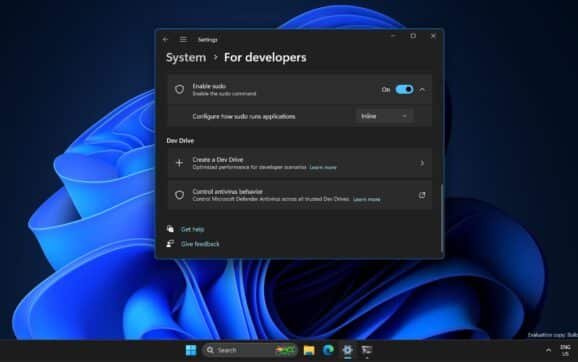Open the Settings hamburger navigation menu
The height and width of the screenshot is (362, 578).
(x=183, y=39)
